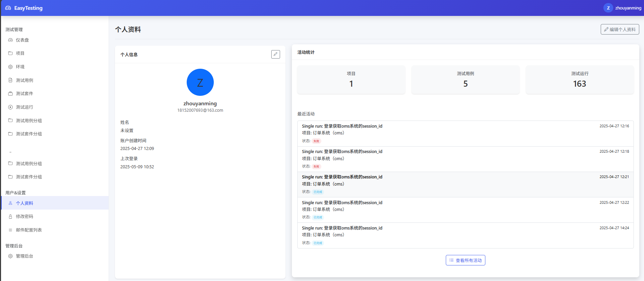Open the zhouyanming avatar in header
Image resolution: width=644 pixels, height=281 pixels.
click(608, 8)
